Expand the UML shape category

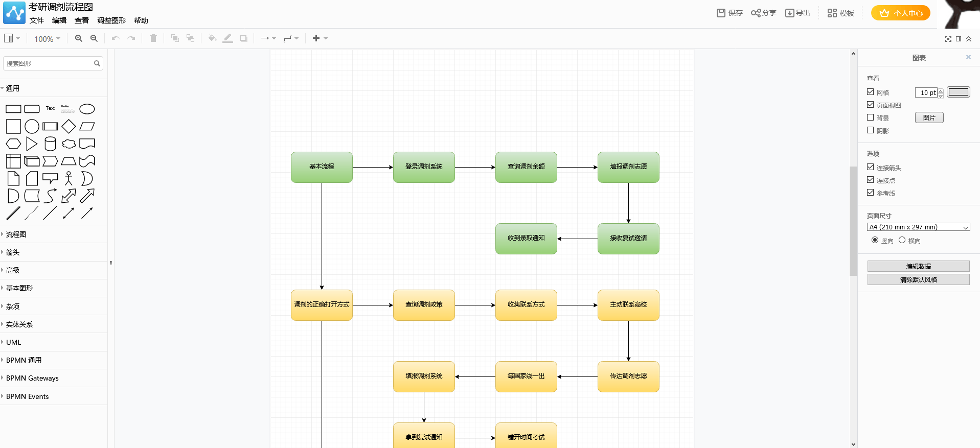click(x=54, y=342)
